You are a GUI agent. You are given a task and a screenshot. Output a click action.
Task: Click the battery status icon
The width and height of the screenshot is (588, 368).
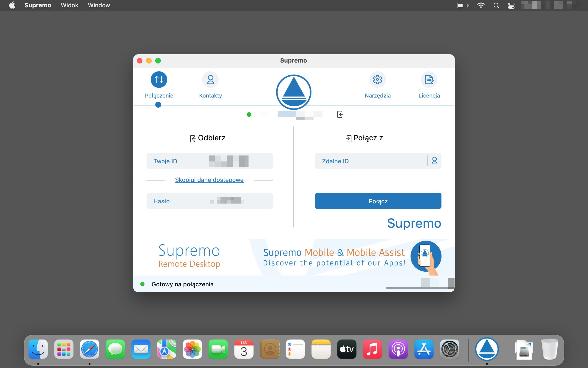[x=463, y=5]
